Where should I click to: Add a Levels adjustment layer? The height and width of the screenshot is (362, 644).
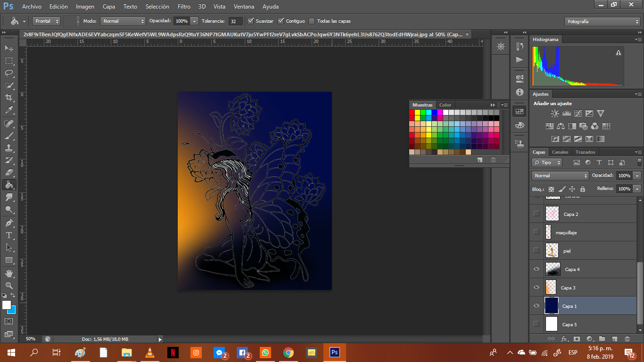point(566,114)
